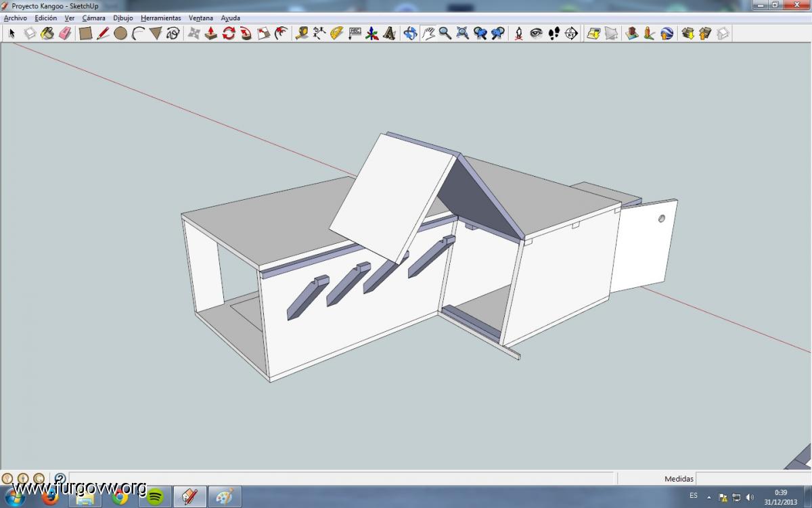
Task: Choose the Rectangle drawing tool
Action: 85,33
